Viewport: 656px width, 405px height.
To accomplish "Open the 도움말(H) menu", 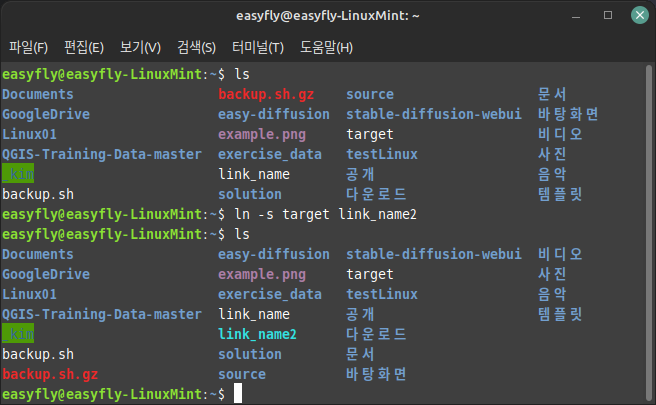I will pyautogui.click(x=326, y=47).
